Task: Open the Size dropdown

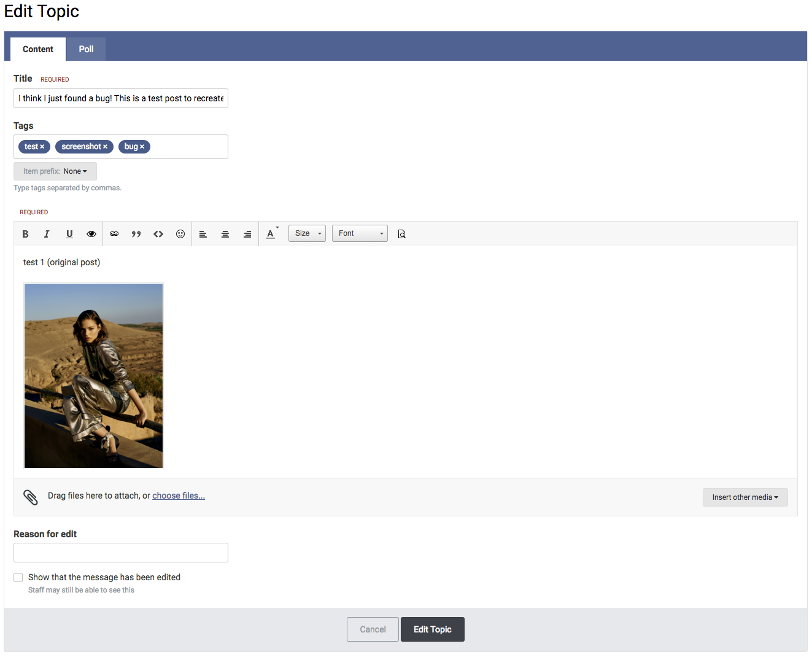Action: pyautogui.click(x=307, y=233)
